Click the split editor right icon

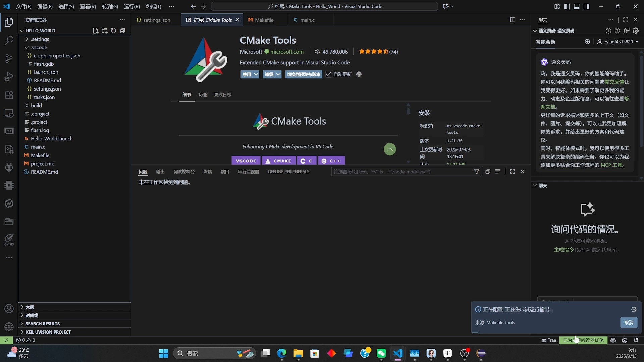pyautogui.click(x=513, y=20)
